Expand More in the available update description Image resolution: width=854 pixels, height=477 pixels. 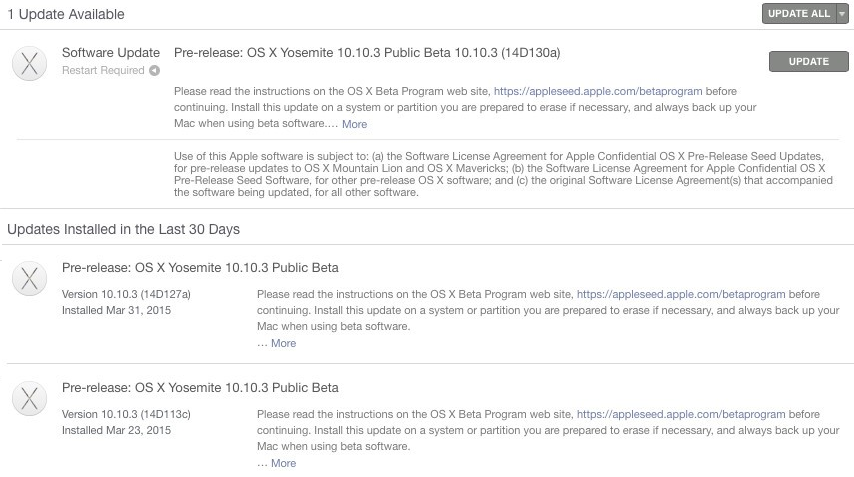tap(354, 124)
